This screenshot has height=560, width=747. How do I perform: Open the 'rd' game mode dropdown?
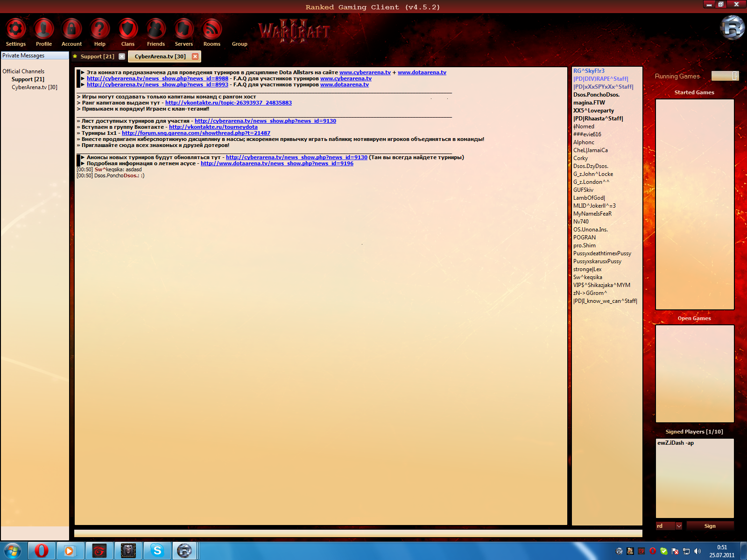[669, 526]
